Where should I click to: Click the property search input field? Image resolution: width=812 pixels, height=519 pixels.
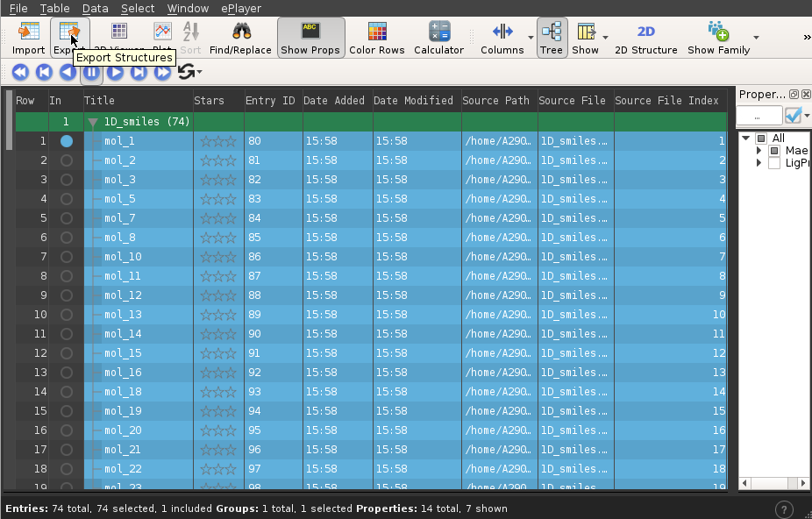coord(759,116)
